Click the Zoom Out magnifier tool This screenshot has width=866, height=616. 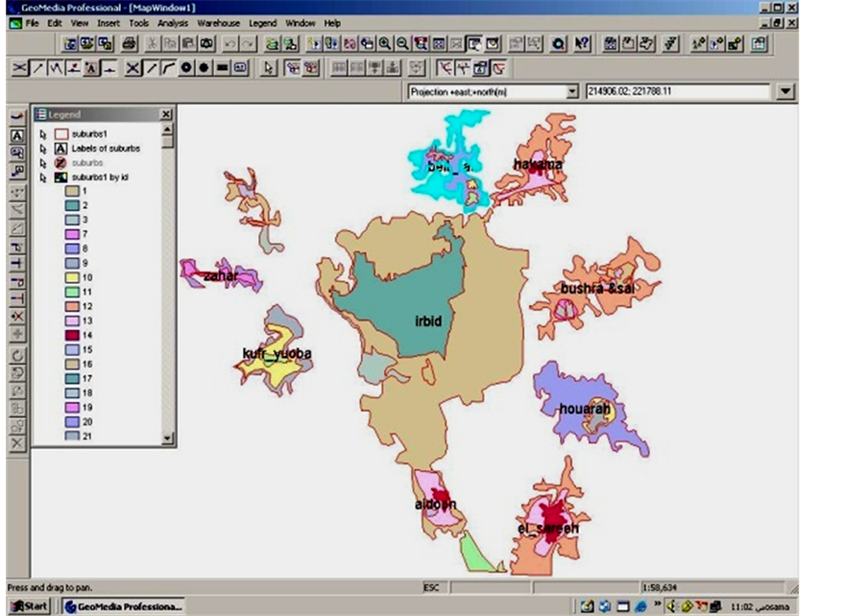403,43
